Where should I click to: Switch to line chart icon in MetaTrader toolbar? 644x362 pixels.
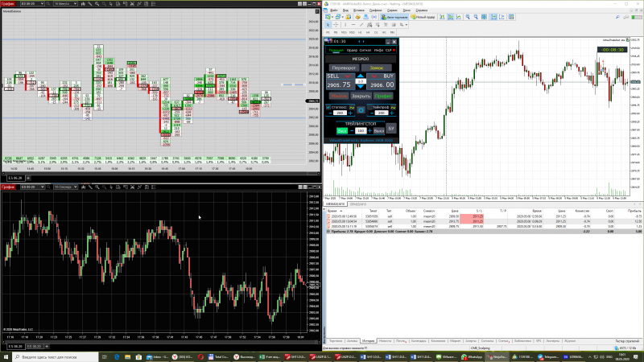[x=458, y=17]
